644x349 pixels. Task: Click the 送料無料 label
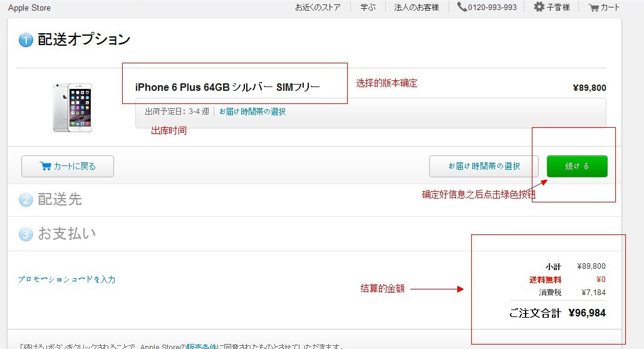(x=545, y=279)
